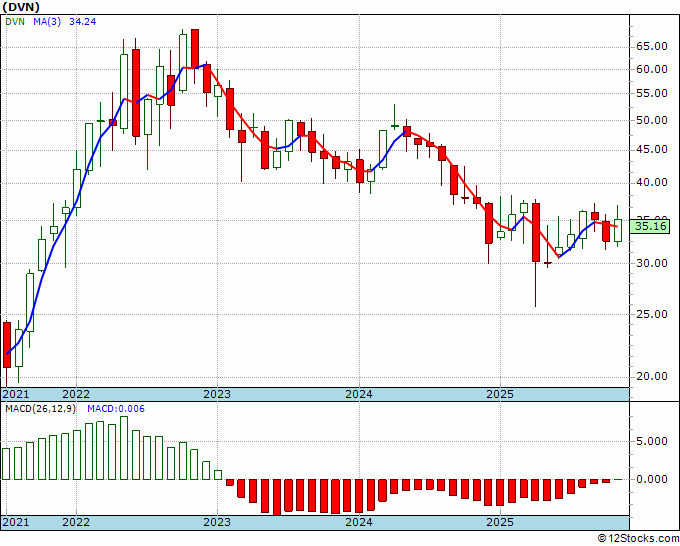Image resolution: width=680 pixels, height=546 pixels.
Task: Click the 35.16 current price tag
Action: (x=649, y=226)
